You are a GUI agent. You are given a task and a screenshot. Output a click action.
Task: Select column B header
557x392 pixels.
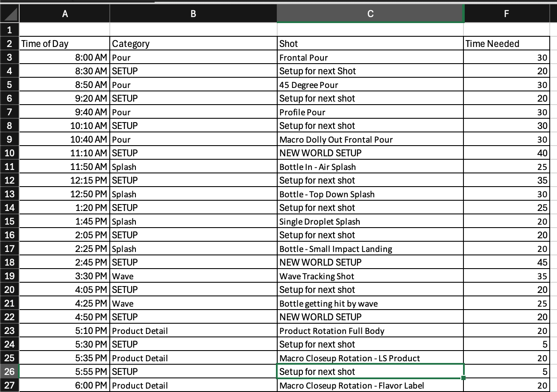pos(193,14)
